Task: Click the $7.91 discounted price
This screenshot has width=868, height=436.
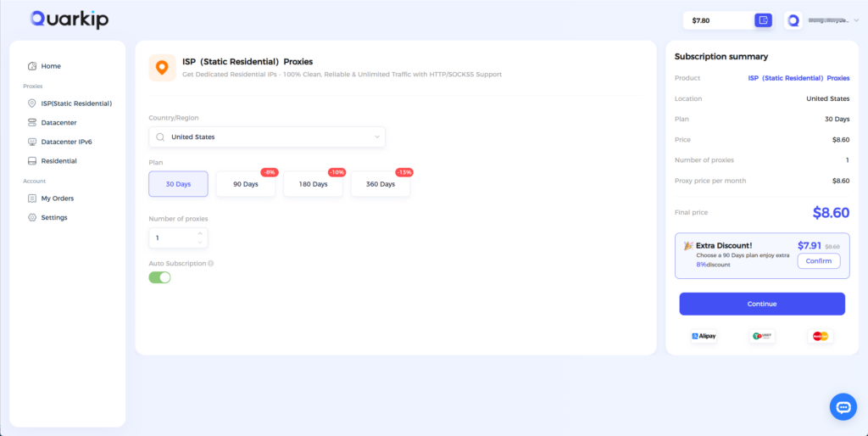Action: [810, 245]
